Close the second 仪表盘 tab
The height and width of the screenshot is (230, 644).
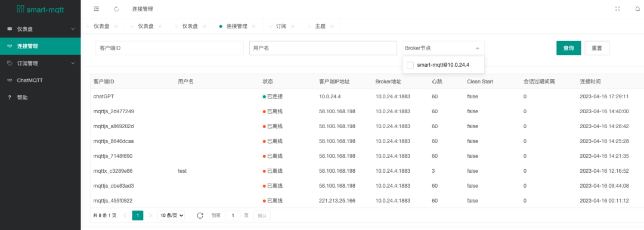coord(160,26)
